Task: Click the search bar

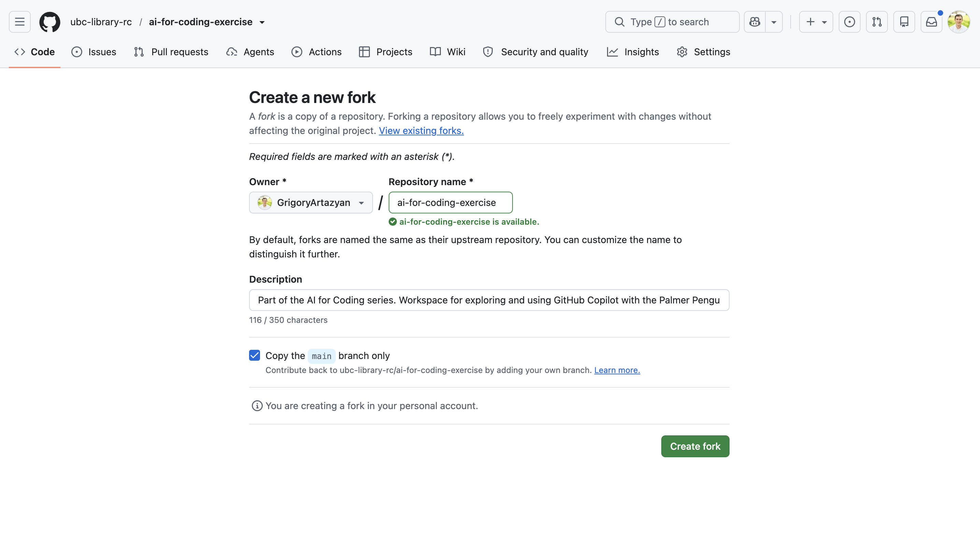Action: (x=672, y=22)
